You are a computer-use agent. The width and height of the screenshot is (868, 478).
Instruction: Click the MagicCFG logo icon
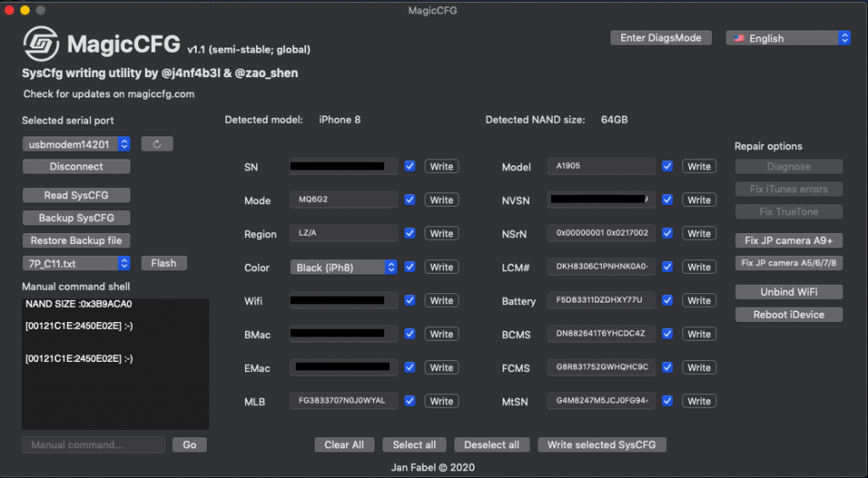coord(41,45)
